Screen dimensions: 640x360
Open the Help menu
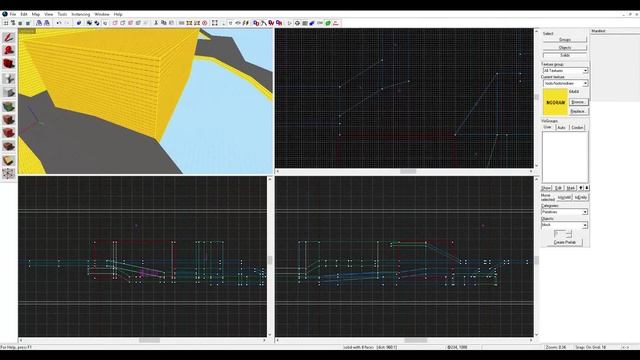coord(118,14)
